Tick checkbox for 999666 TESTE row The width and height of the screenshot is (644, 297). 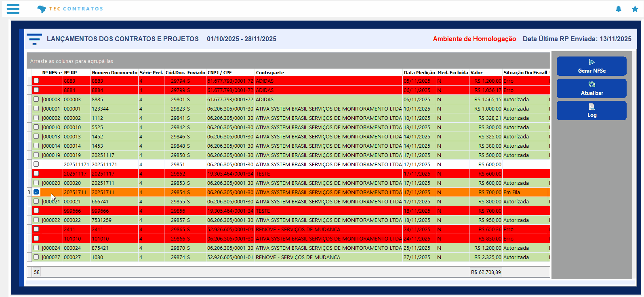point(36,211)
